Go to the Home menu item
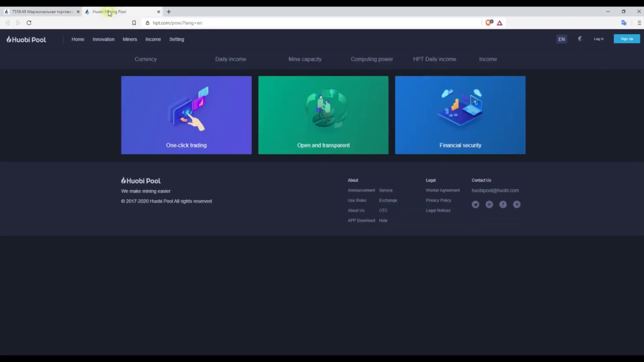Viewport: 644px width, 362px height. pyautogui.click(x=78, y=39)
